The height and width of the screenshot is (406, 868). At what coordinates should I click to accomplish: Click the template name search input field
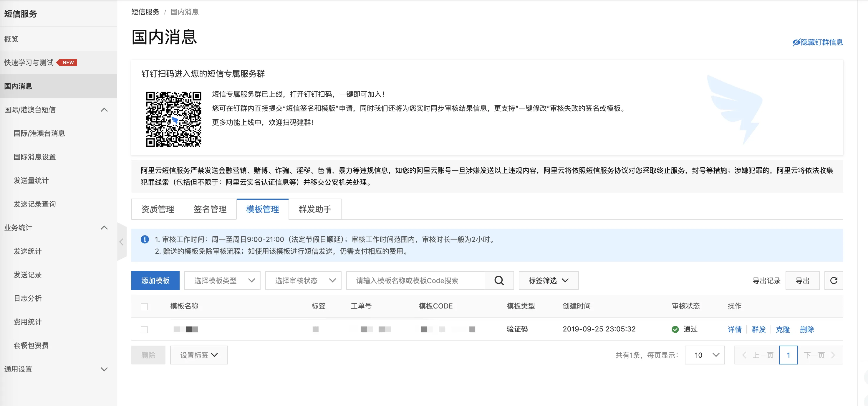415,280
